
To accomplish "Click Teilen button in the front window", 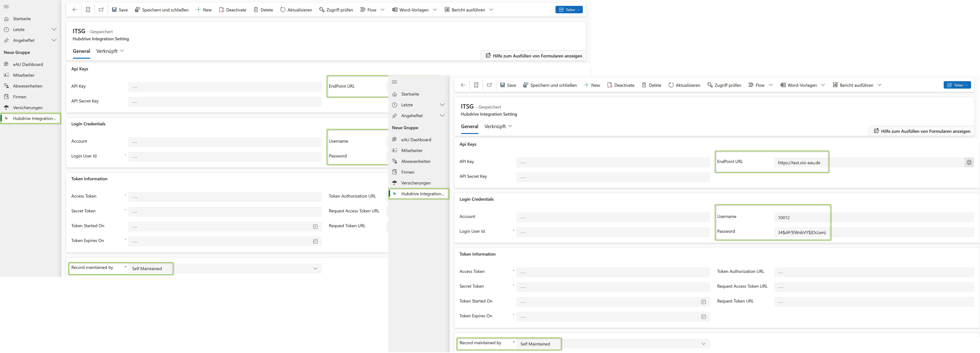I will coord(957,85).
